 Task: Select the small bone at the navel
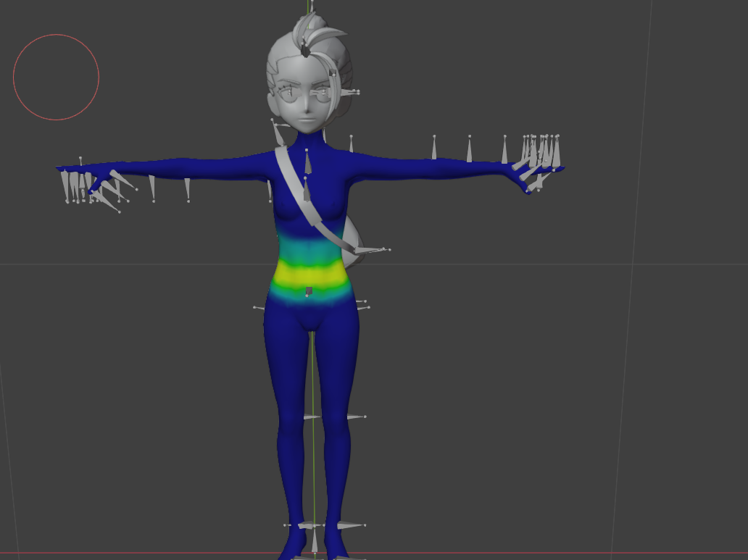point(309,291)
